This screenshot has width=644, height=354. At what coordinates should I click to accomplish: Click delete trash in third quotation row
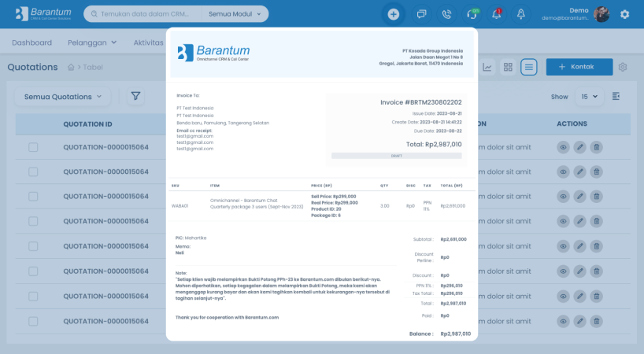pyautogui.click(x=596, y=197)
